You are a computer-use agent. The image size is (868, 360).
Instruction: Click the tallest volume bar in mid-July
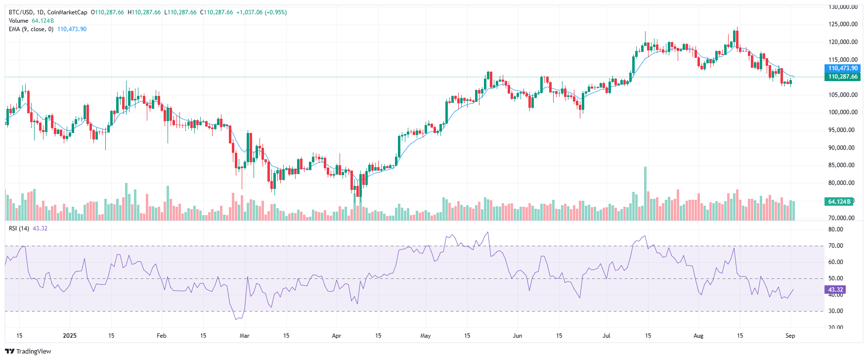645,193
